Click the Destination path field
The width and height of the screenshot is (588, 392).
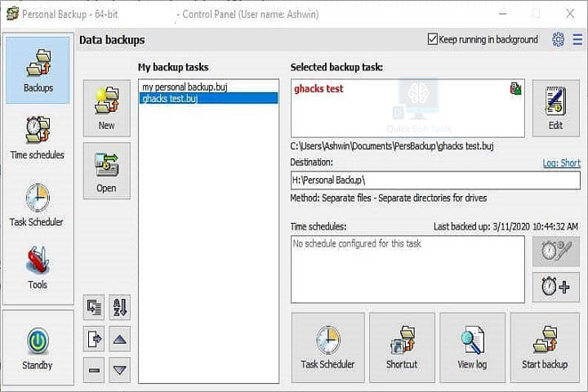click(x=435, y=180)
